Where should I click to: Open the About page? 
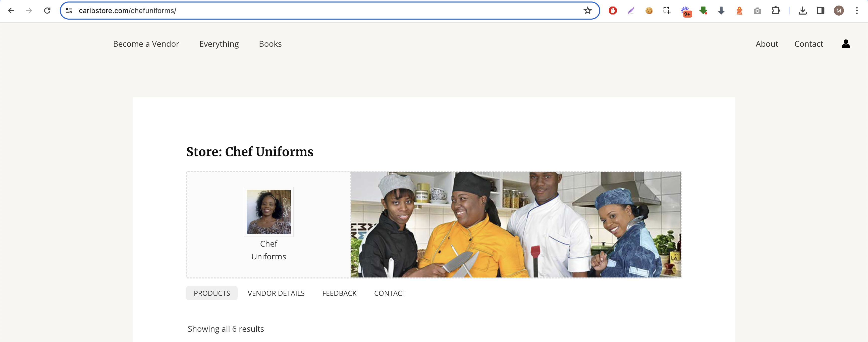[767, 44]
